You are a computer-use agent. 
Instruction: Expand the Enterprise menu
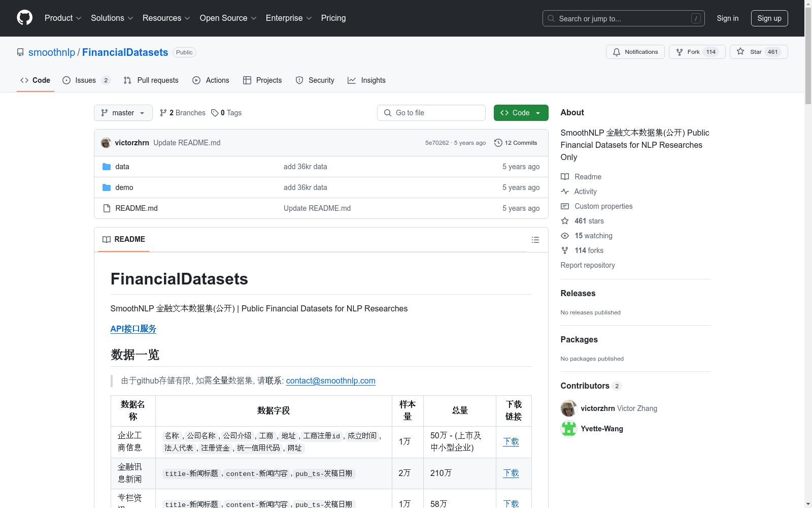(x=289, y=18)
